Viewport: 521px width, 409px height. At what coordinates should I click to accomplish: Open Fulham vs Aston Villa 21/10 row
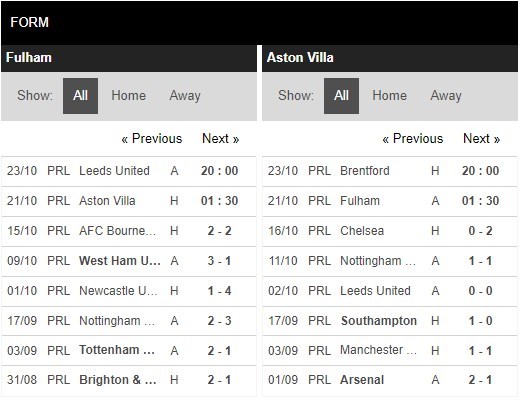coord(129,201)
